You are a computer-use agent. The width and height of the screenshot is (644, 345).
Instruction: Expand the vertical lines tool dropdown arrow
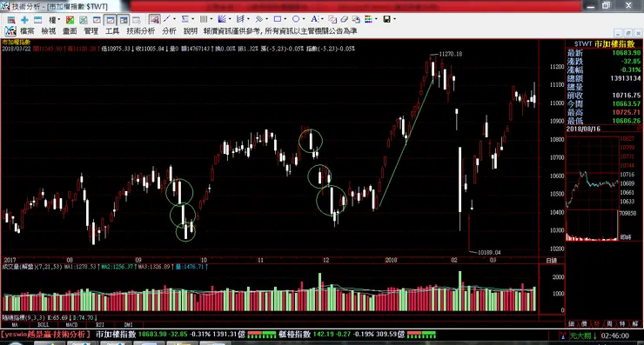(211, 19)
